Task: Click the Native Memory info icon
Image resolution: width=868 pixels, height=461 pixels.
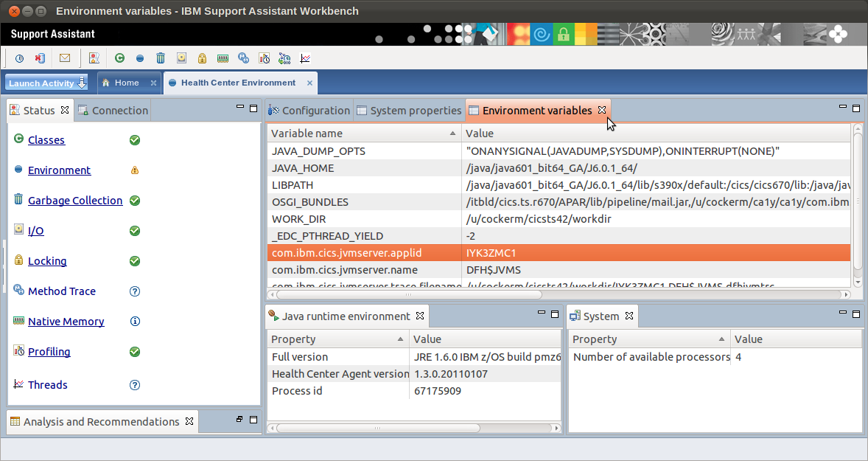Action: coord(135,322)
